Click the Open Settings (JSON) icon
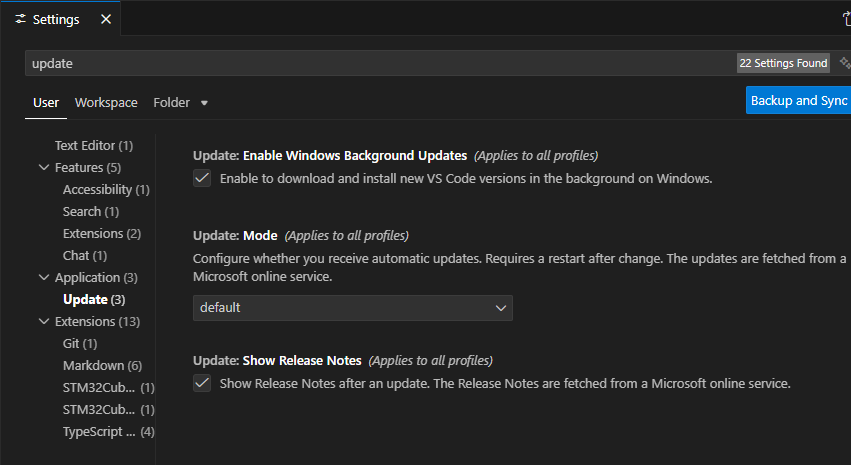Image resolution: width=851 pixels, height=465 pixels. pos(846,19)
